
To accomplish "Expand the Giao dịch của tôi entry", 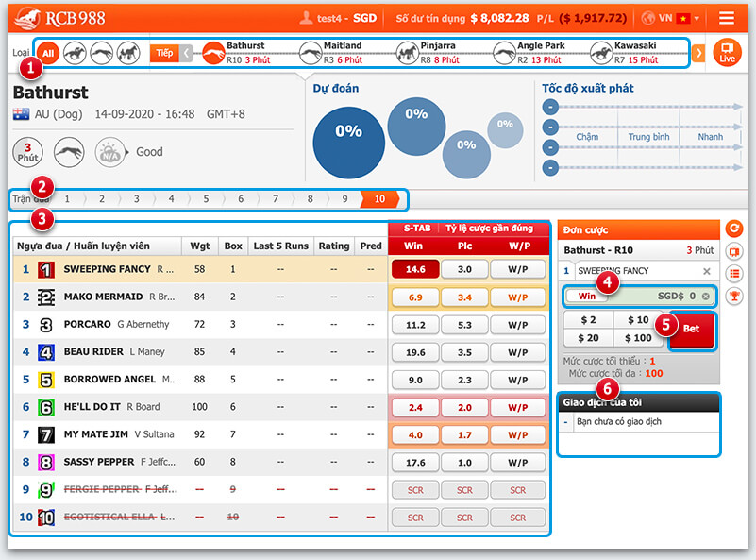I will 565,422.
